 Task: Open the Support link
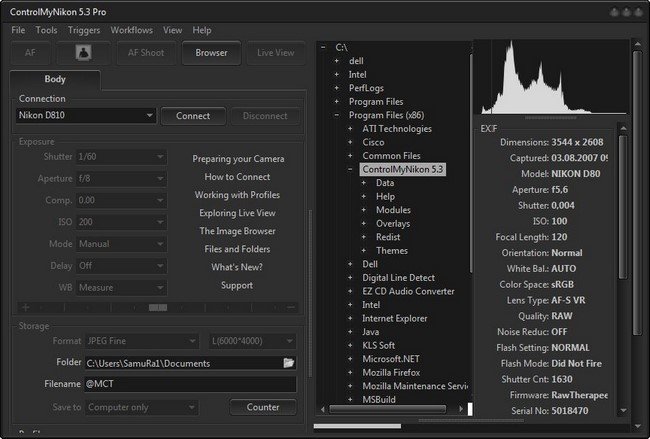point(237,285)
